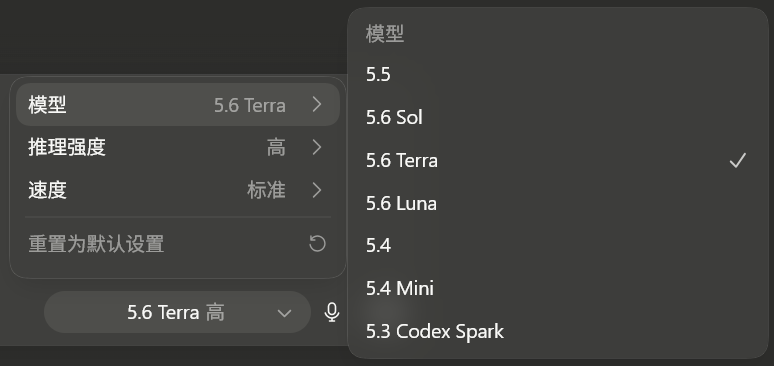The width and height of the screenshot is (774, 366).
Task: Click the chevron arrow in 模型 row
Action: tap(317, 104)
